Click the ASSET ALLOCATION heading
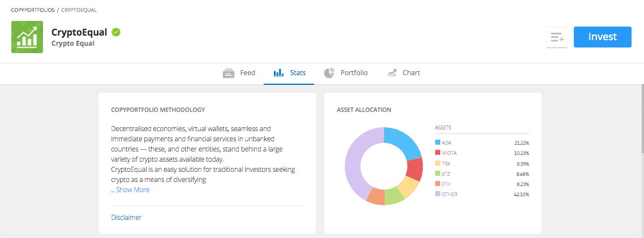The image size is (644, 238). (x=364, y=110)
